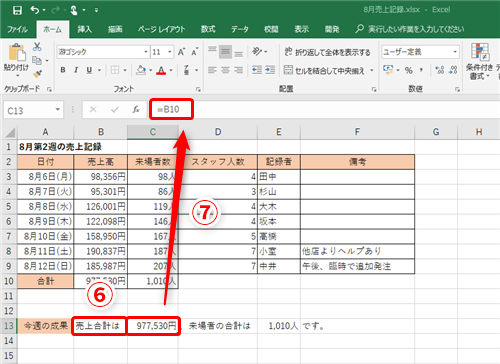Open the Quick Access Toolbar customize arrow
The width and height of the screenshot is (500, 364).
[96, 10]
